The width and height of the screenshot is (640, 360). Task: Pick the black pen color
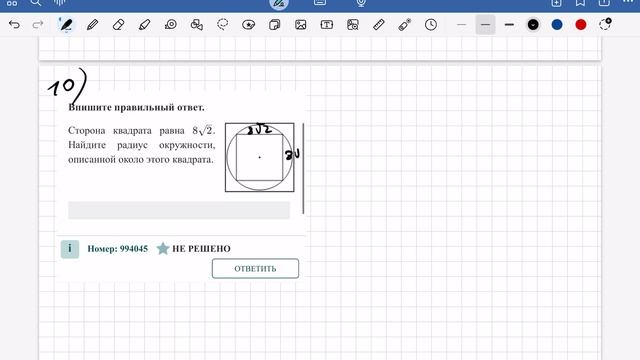pyautogui.click(x=533, y=25)
